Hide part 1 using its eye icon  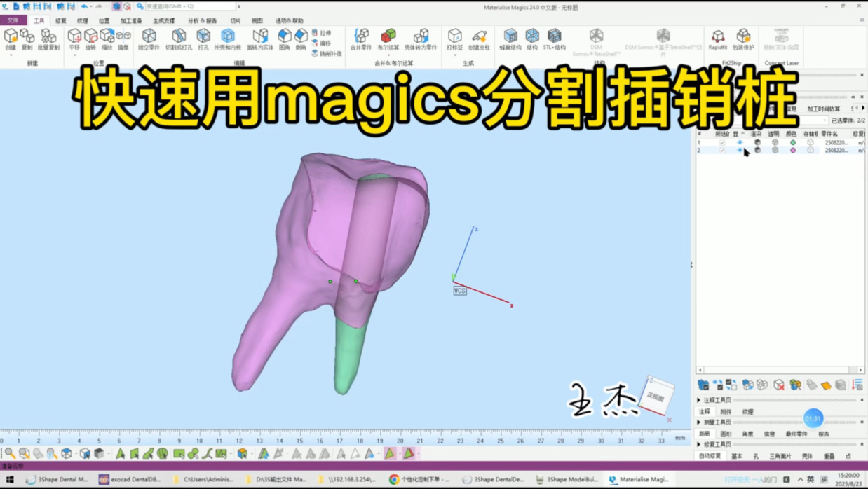pyautogui.click(x=739, y=142)
